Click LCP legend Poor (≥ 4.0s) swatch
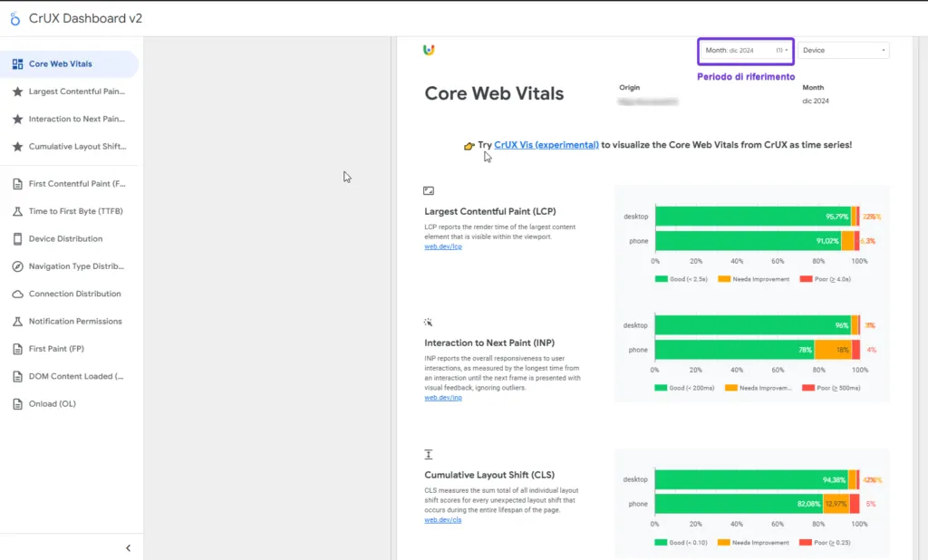This screenshot has width=928, height=560. coord(806,279)
